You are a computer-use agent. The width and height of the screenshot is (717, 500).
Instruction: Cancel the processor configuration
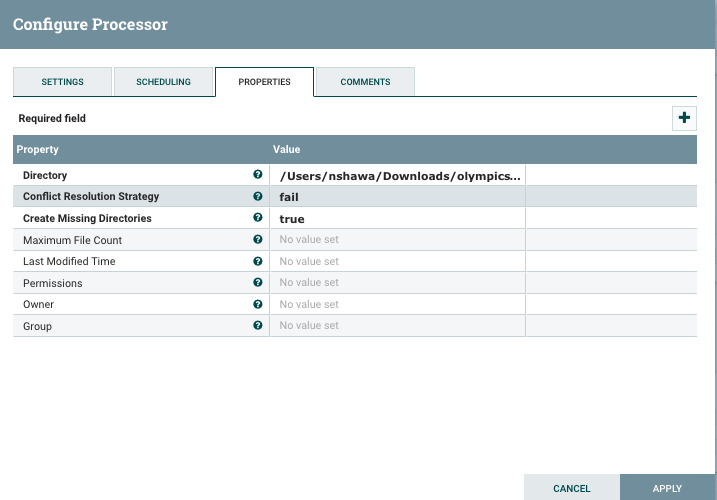[571, 488]
